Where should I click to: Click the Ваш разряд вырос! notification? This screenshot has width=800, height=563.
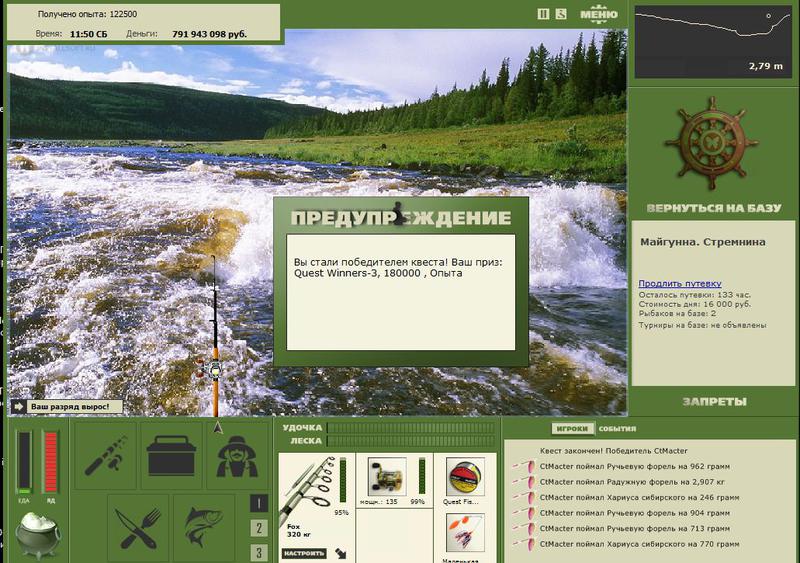(x=67, y=407)
